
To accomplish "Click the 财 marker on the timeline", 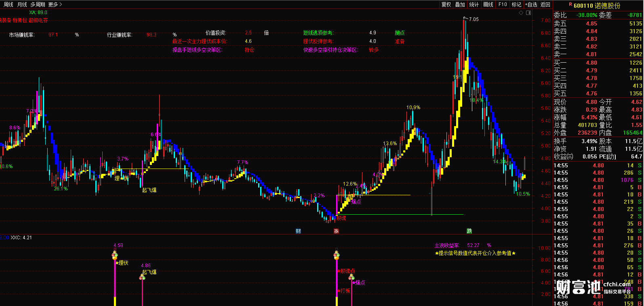I will [298, 231].
